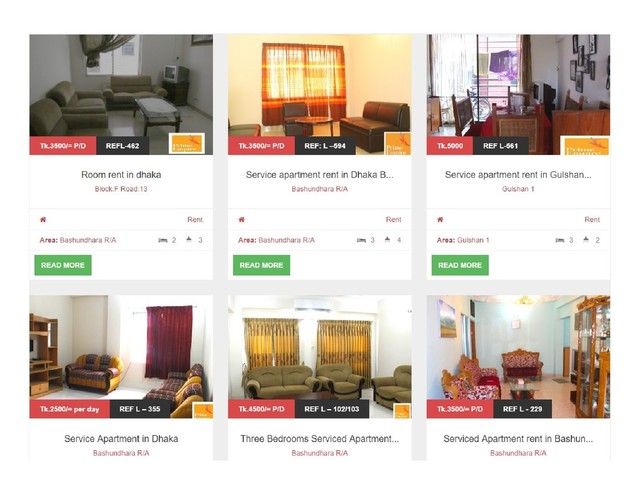The image size is (640, 494).
Task: Open the 'Room rent in dhaka' listing title
Action: pos(121,175)
